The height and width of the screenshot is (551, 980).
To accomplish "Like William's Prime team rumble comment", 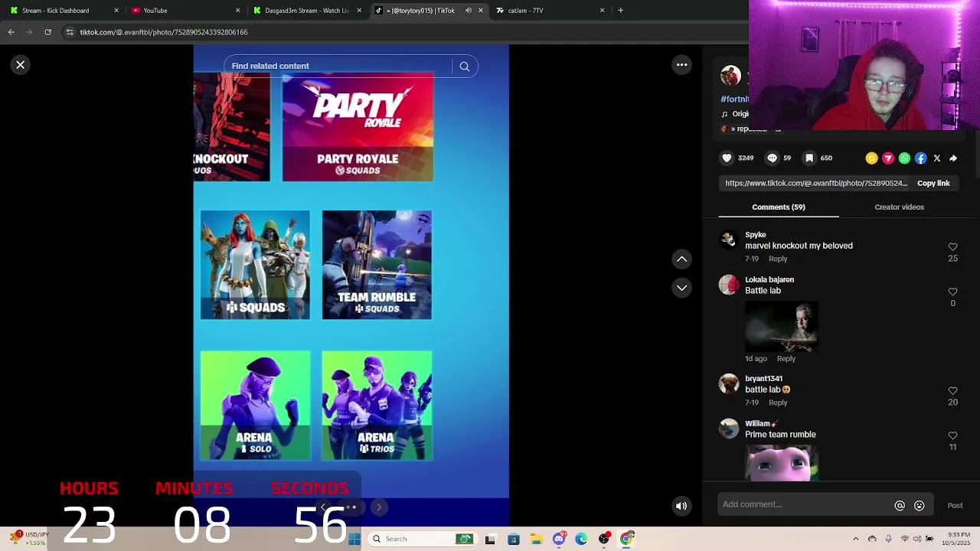I will 952,435.
